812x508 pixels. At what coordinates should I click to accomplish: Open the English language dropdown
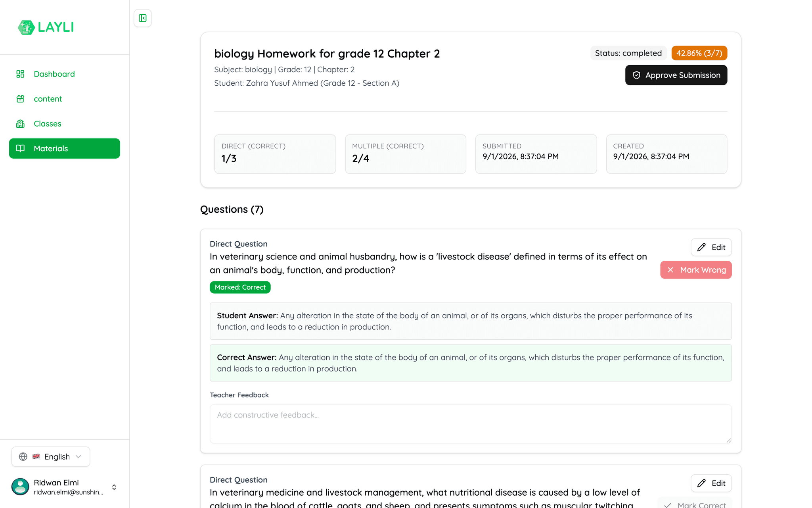[51, 457]
